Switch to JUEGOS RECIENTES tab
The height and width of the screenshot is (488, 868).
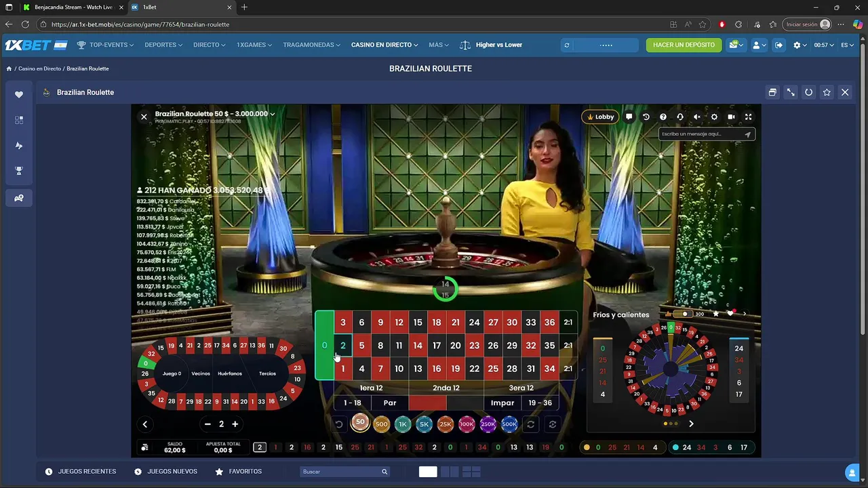point(81,472)
